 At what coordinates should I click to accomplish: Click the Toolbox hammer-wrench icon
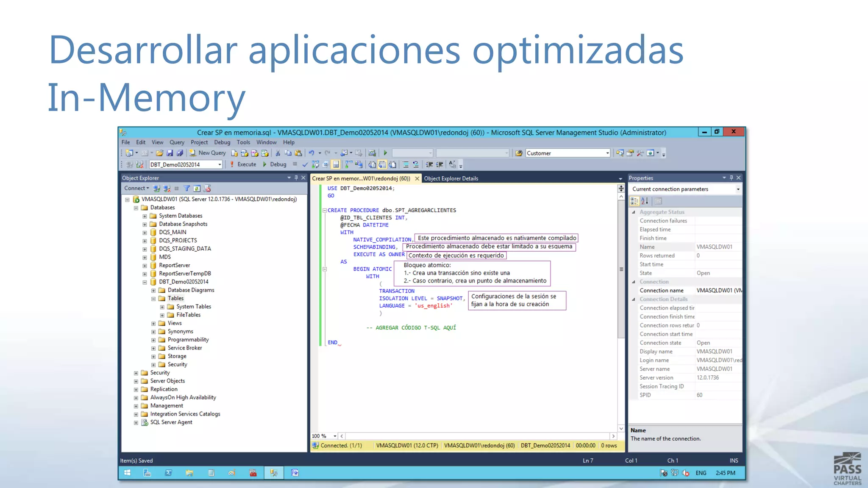click(640, 153)
